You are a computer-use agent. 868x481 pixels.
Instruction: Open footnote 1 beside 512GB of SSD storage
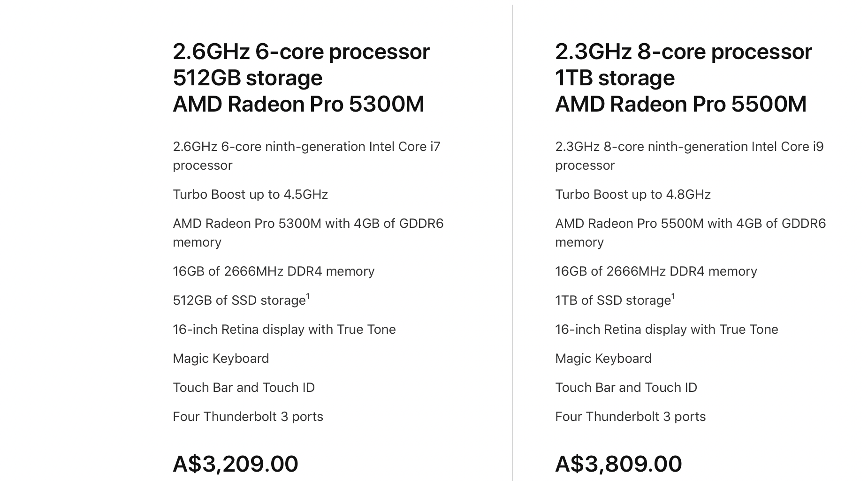(x=308, y=296)
